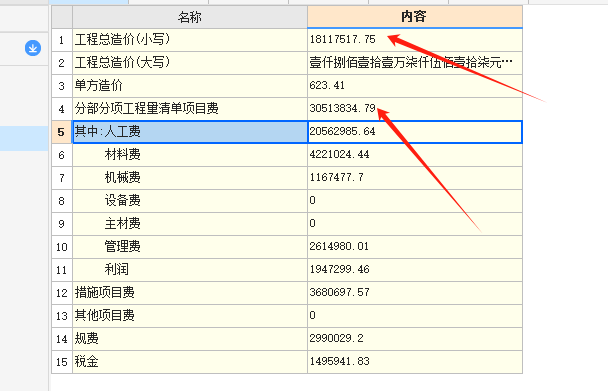Select the 税金 name cell
Screen dimensions: 608x391
pyautogui.click(x=190, y=362)
